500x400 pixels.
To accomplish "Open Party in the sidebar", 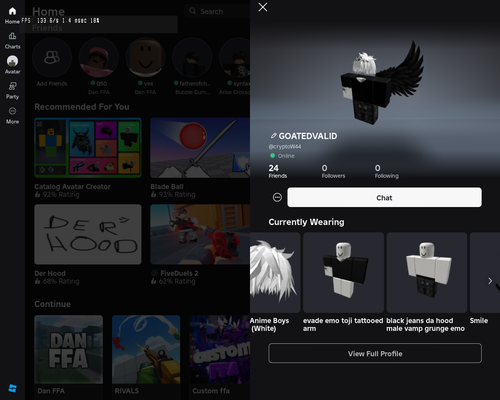I will [x=12, y=90].
